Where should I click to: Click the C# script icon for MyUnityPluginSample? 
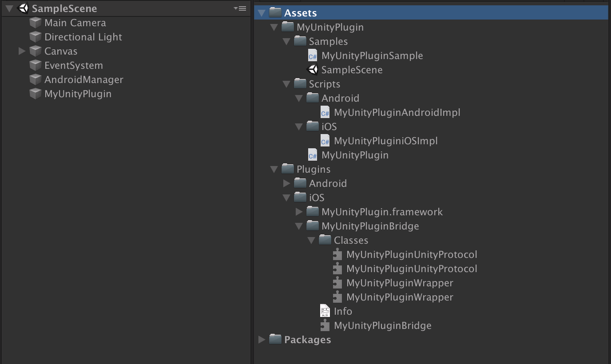[313, 55]
